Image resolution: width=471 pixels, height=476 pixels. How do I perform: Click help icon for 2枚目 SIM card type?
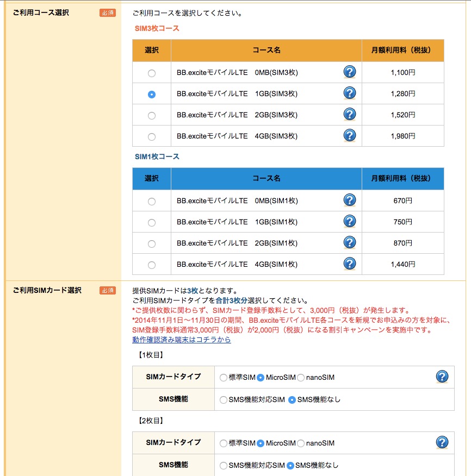click(x=442, y=443)
